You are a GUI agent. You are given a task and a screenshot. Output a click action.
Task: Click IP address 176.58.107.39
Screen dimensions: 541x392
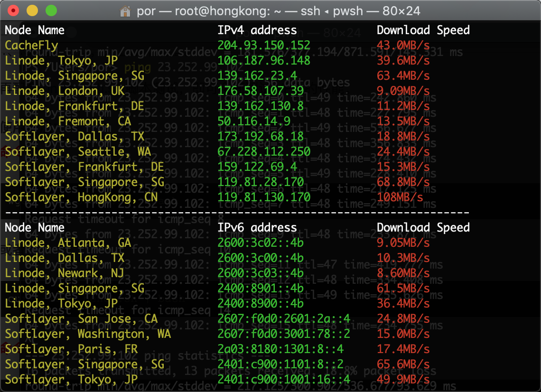click(x=261, y=91)
